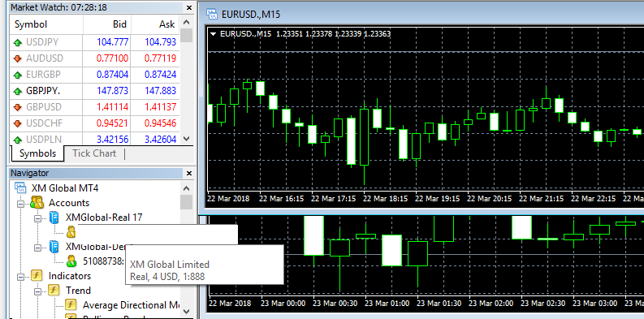The image size is (644, 319).
Task: Click the green demo account user icon
Action: coord(71,261)
